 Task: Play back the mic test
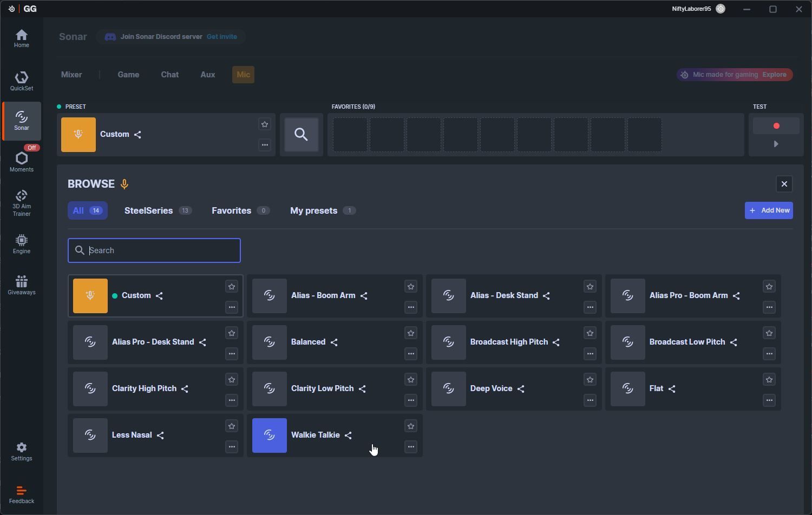tap(776, 144)
